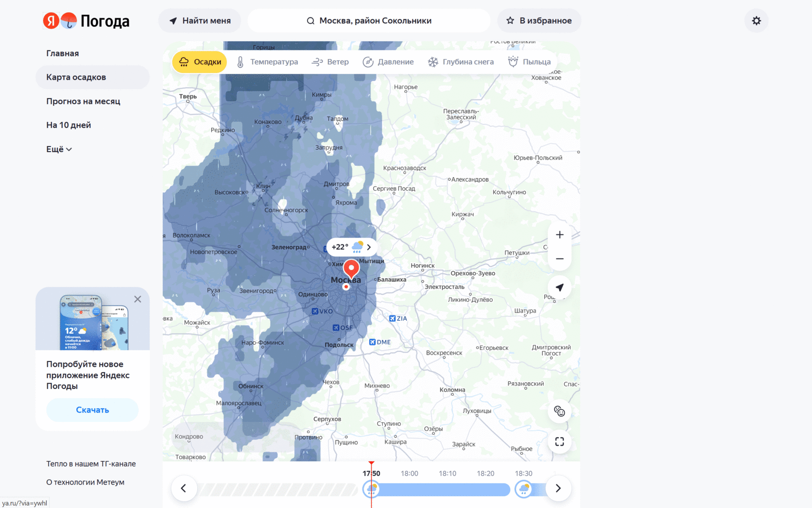Add location with В избранное button
812x508 pixels.
tap(539, 21)
